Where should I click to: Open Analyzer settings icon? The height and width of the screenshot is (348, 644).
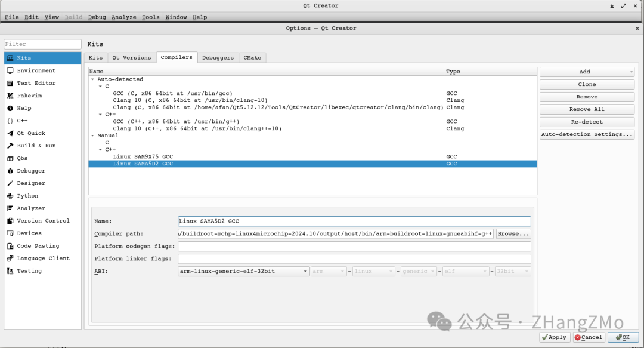(x=10, y=208)
